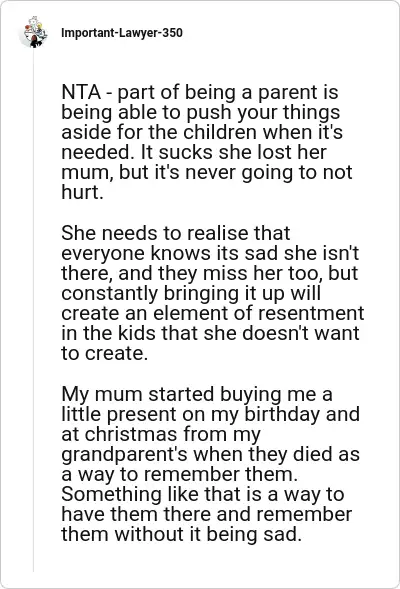
Task: Click the paragraph starting 'She needs to realise'
Action: 213,293
